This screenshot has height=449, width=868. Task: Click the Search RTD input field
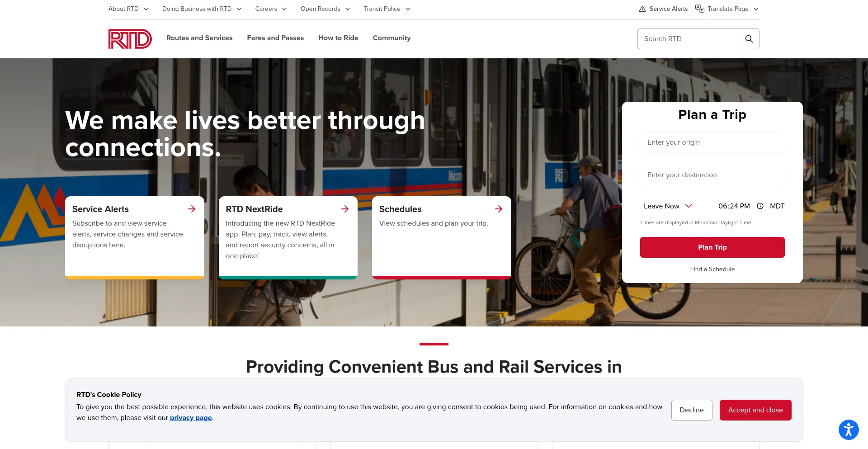coord(688,39)
